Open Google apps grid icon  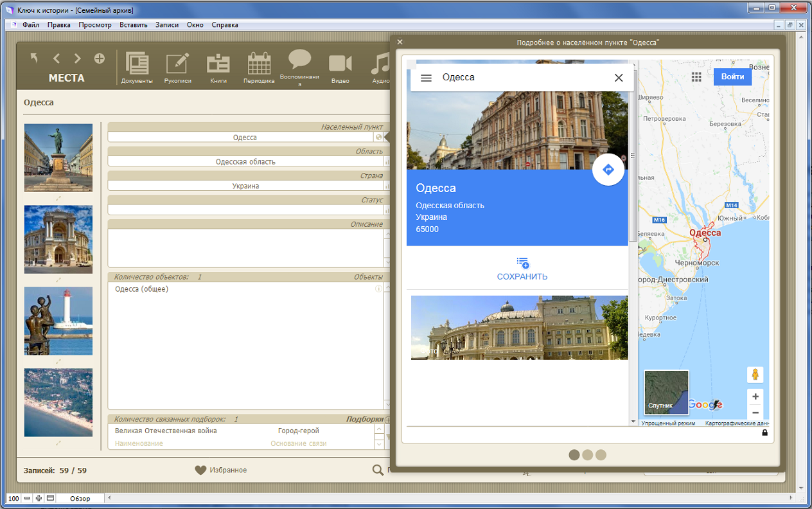coord(696,77)
